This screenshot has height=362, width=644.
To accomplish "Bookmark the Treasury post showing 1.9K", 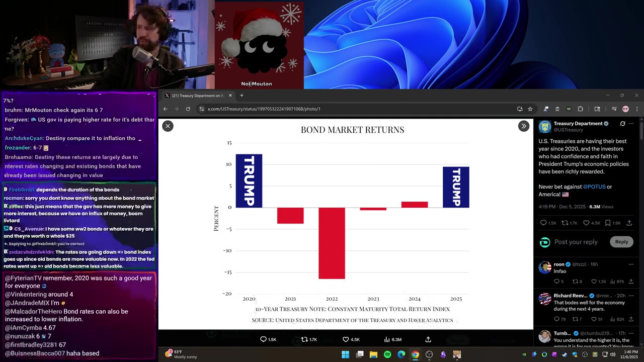I will 608,223.
